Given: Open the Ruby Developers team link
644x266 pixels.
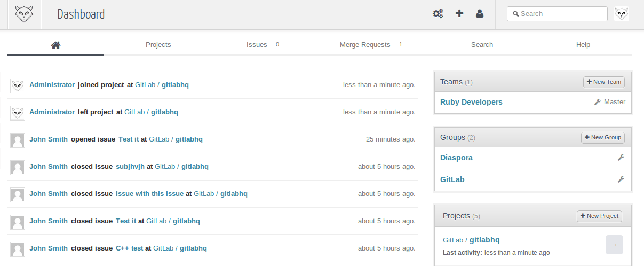Looking at the screenshot, I should click(471, 102).
